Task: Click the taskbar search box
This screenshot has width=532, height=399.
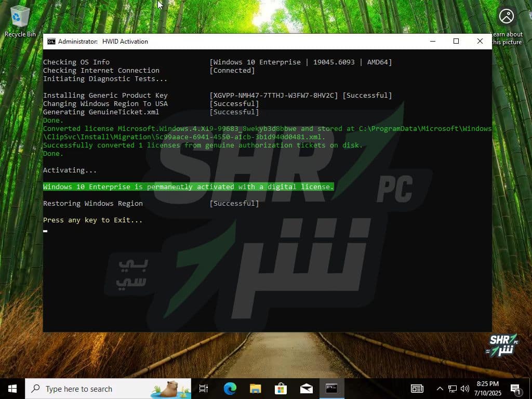Action: coord(108,389)
